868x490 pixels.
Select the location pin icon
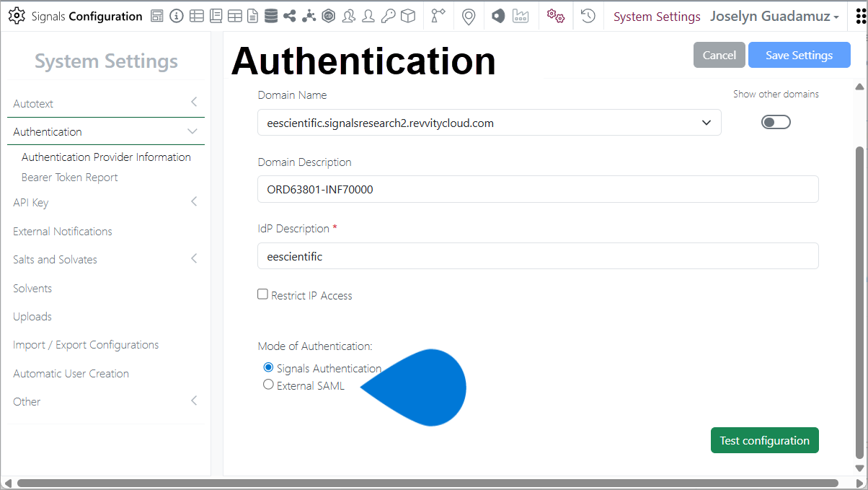[x=469, y=16]
